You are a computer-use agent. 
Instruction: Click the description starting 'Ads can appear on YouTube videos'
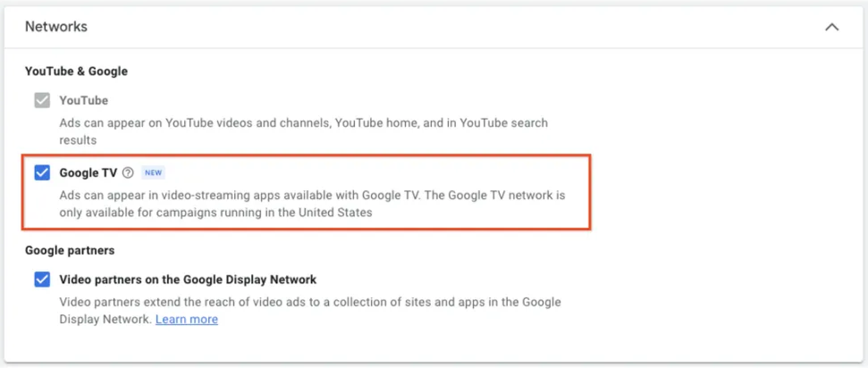(x=303, y=131)
